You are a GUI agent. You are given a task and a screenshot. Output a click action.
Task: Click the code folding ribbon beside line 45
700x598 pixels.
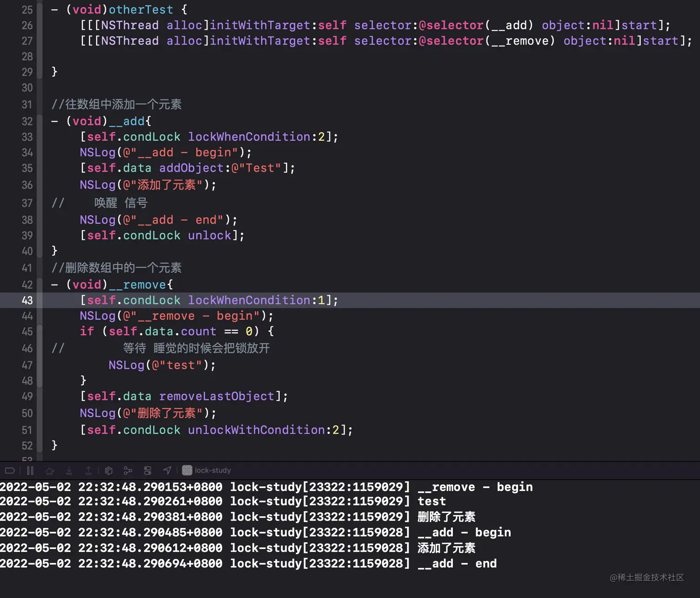pos(39,331)
